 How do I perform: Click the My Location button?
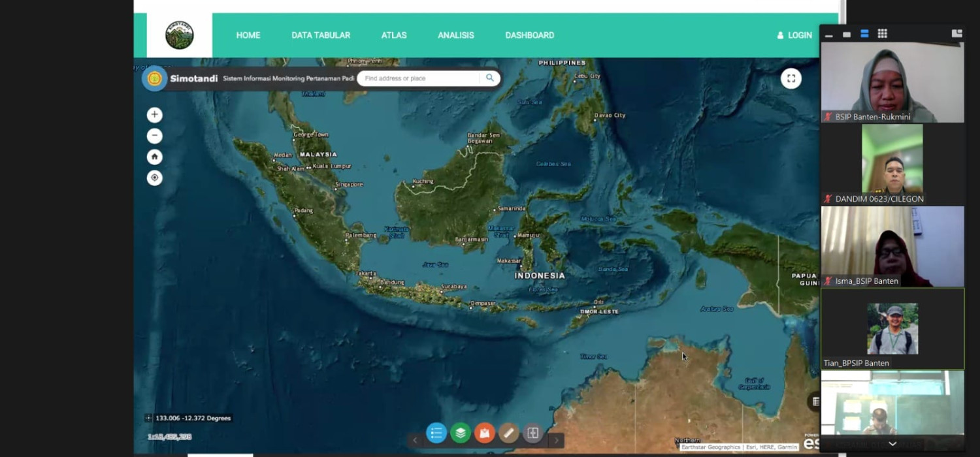(154, 178)
